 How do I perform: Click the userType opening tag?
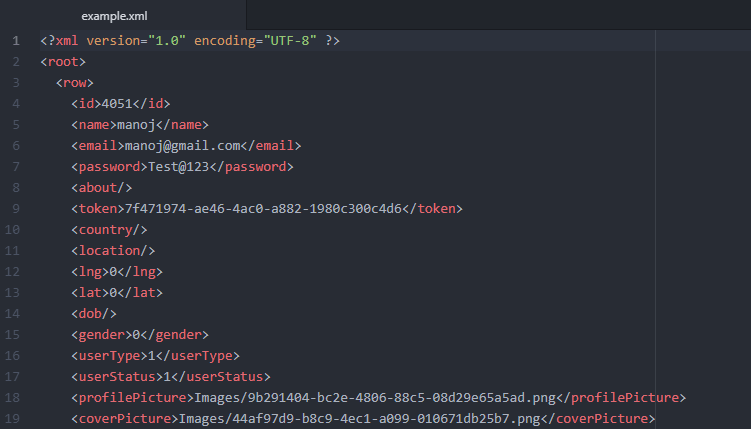pos(109,356)
